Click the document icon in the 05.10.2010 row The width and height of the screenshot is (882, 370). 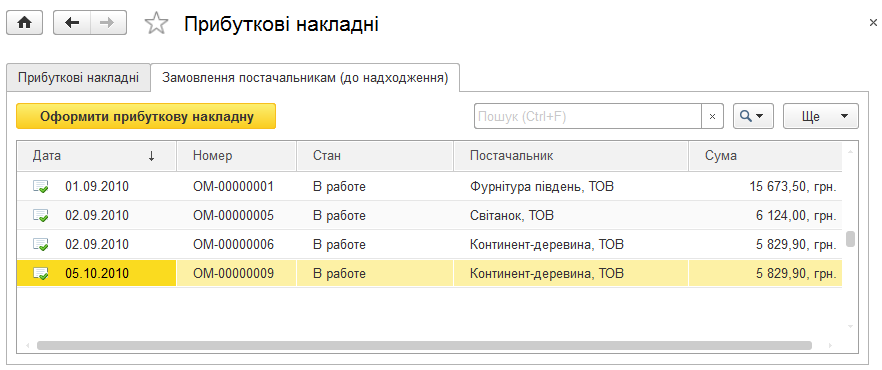click(40, 274)
